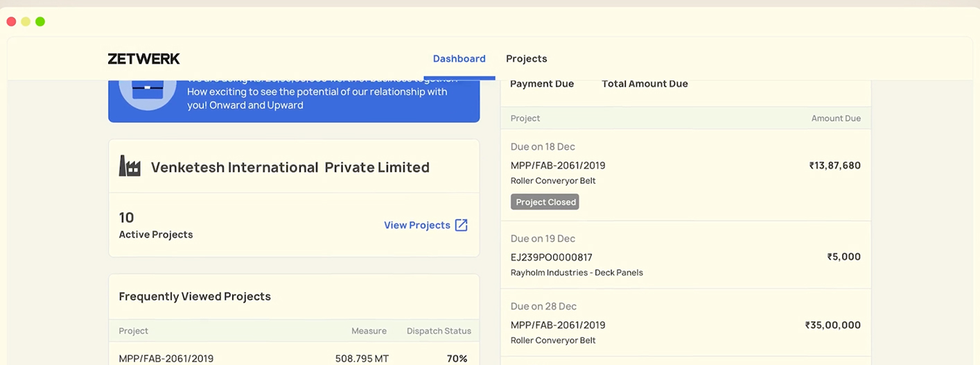Select the Payment Due tab

[x=541, y=84]
